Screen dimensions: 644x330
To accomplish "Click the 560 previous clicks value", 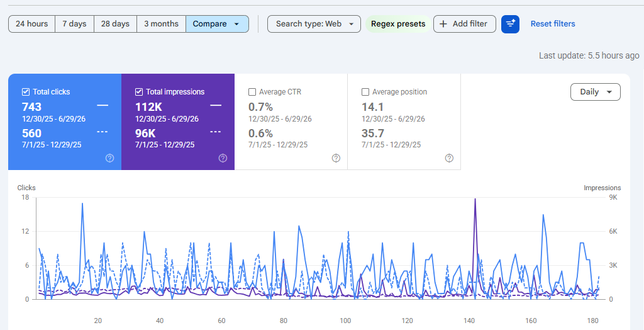I will click(31, 134).
